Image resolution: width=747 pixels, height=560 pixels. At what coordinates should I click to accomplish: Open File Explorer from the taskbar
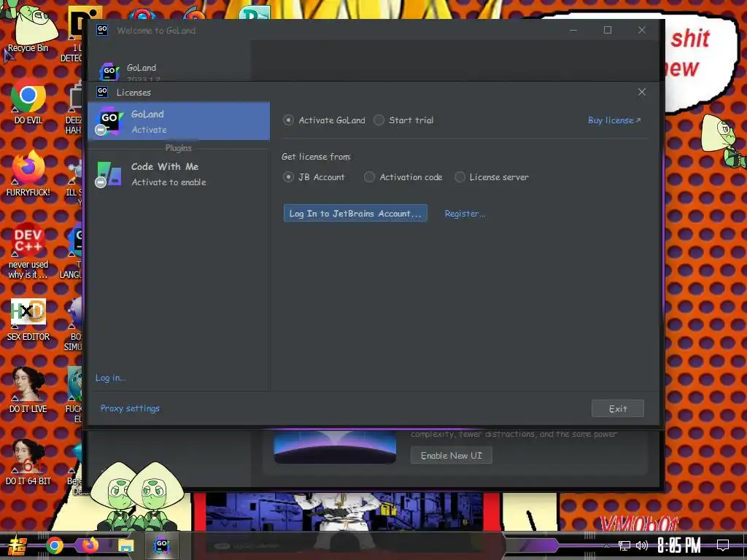coord(125,545)
